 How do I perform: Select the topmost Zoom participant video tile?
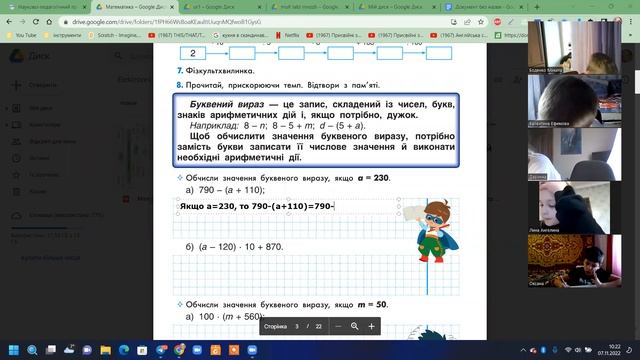pyautogui.click(x=575, y=47)
